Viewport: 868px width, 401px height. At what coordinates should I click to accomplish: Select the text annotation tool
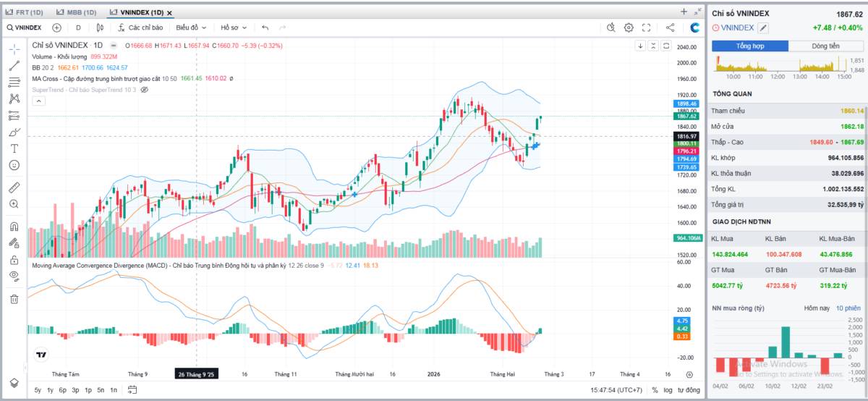(14, 148)
